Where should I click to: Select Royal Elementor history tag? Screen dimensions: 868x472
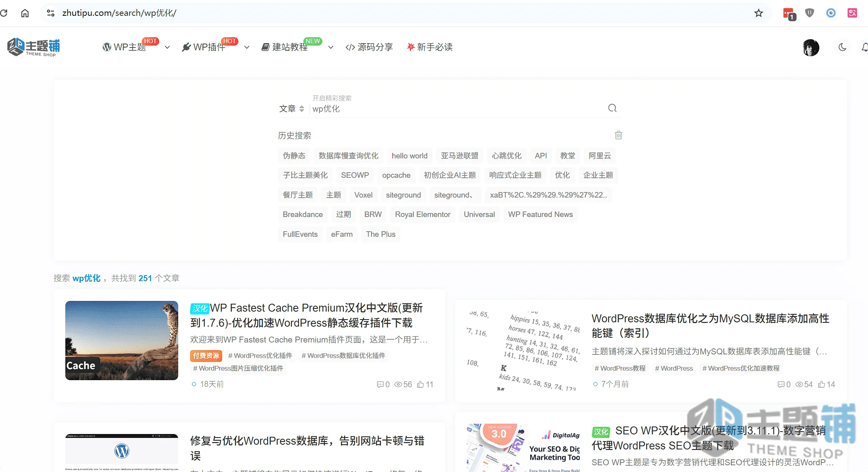click(x=423, y=214)
